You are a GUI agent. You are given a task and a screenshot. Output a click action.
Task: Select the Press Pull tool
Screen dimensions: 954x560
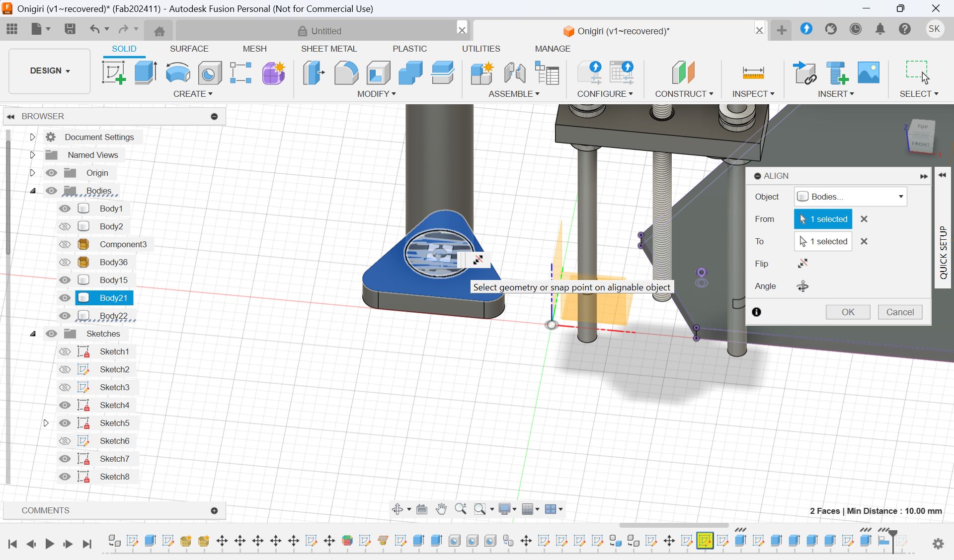[x=314, y=72]
